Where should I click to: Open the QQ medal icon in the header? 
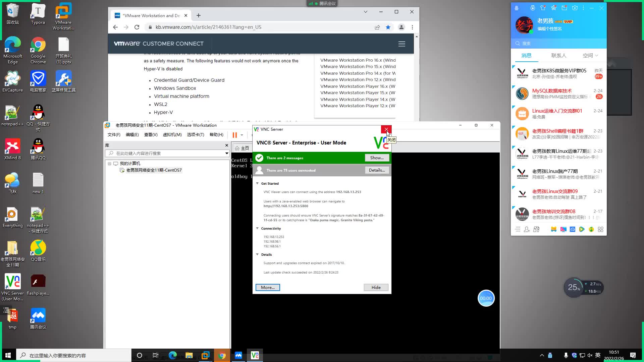(x=533, y=8)
